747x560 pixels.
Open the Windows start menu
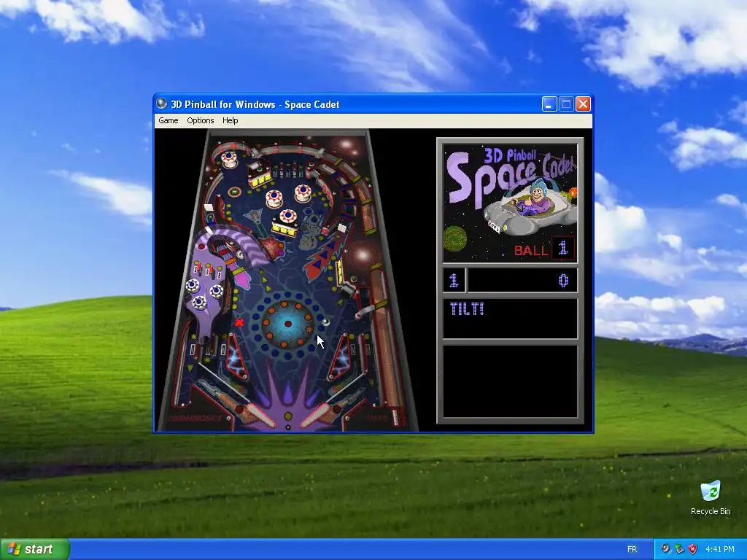tap(35, 549)
